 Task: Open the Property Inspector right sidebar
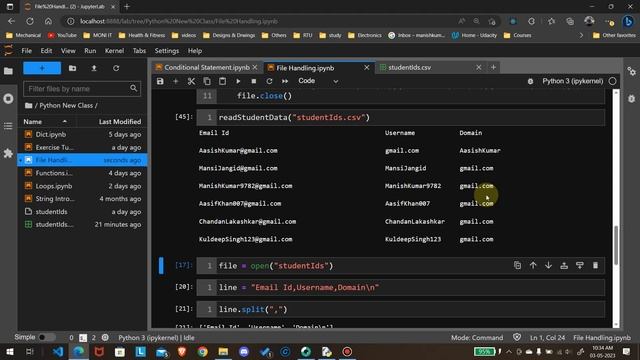tap(631, 71)
